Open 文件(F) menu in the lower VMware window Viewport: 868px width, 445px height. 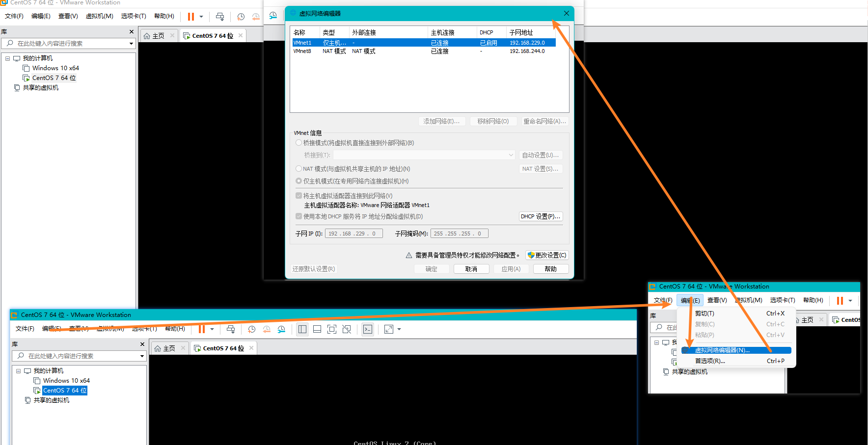25,329
